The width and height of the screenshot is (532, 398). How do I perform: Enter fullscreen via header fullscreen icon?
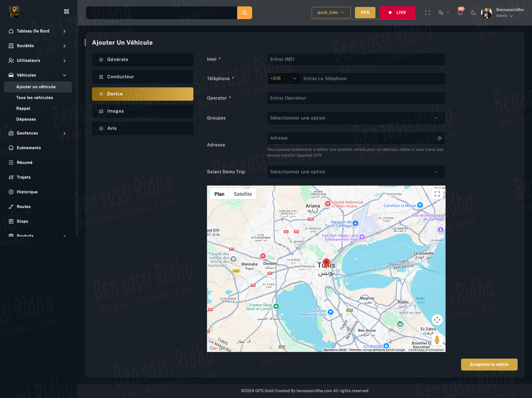[428, 13]
